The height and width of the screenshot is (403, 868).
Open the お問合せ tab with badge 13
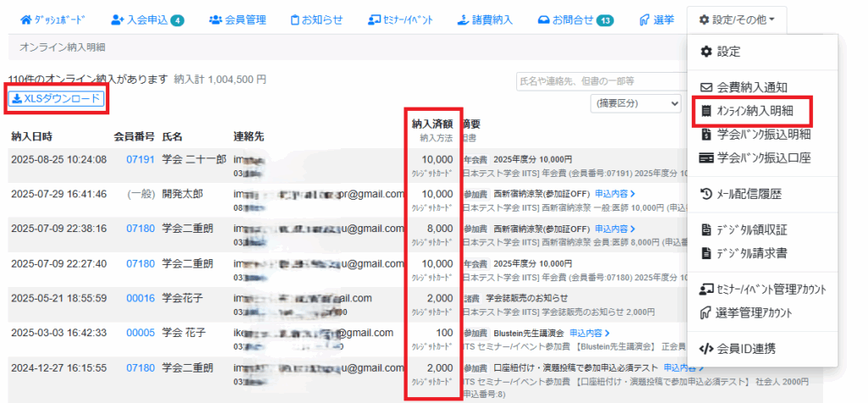pyautogui.click(x=576, y=19)
